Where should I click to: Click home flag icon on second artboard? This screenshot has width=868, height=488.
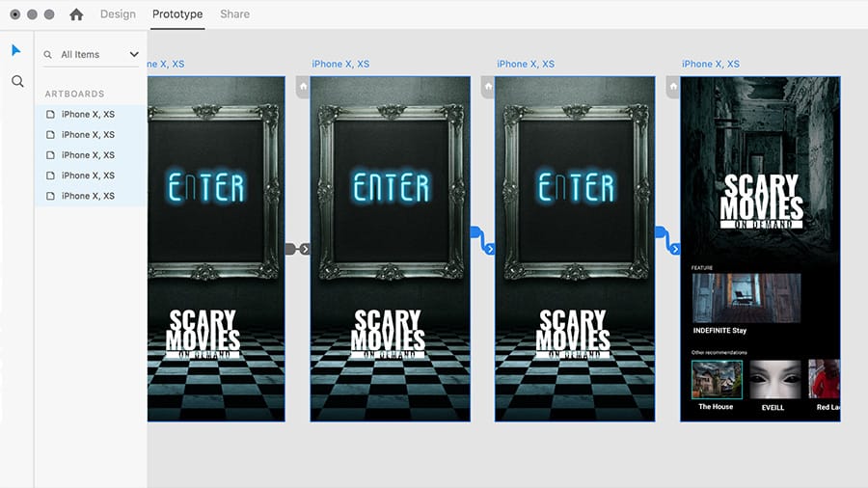point(303,87)
